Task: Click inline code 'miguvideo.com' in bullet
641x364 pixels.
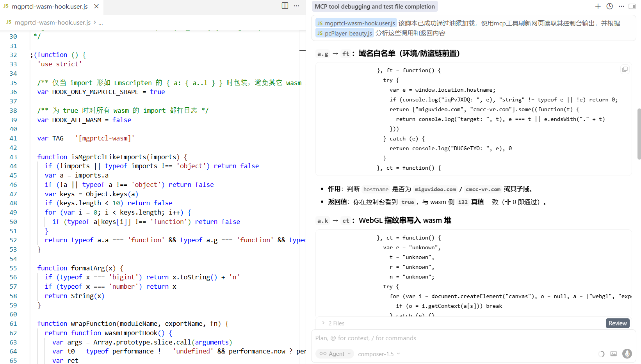Action: pos(435,189)
